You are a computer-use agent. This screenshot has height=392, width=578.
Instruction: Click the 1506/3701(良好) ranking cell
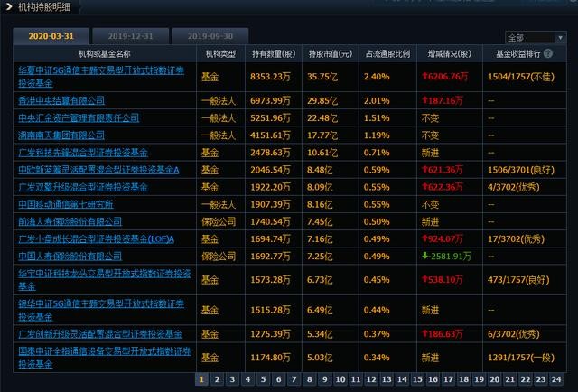(521, 170)
